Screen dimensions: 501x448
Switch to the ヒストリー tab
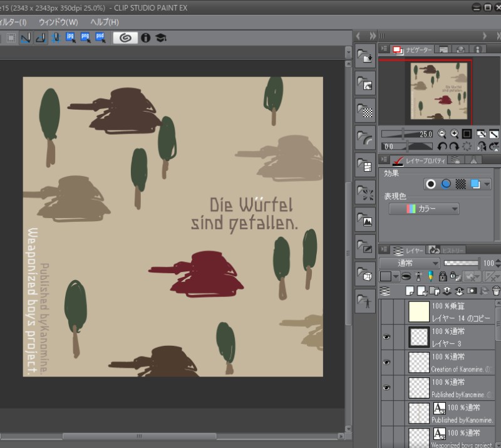(447, 250)
